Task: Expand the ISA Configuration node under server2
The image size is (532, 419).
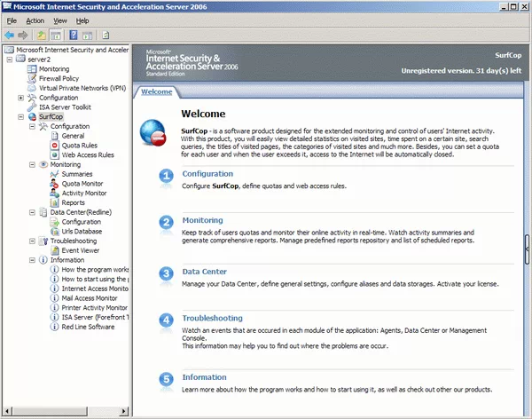Action: click(20, 98)
